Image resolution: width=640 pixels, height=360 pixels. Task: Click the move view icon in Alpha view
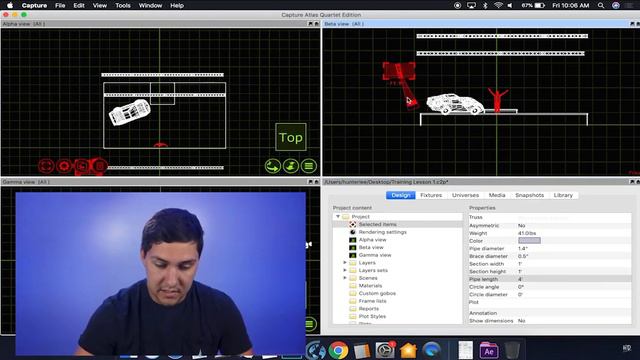[x=291, y=166]
